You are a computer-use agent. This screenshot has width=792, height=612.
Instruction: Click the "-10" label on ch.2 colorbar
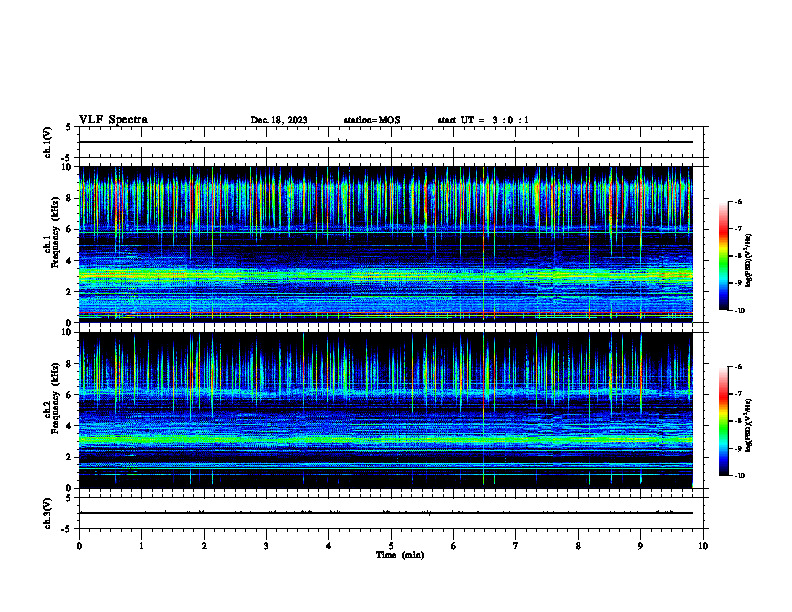pos(739,475)
